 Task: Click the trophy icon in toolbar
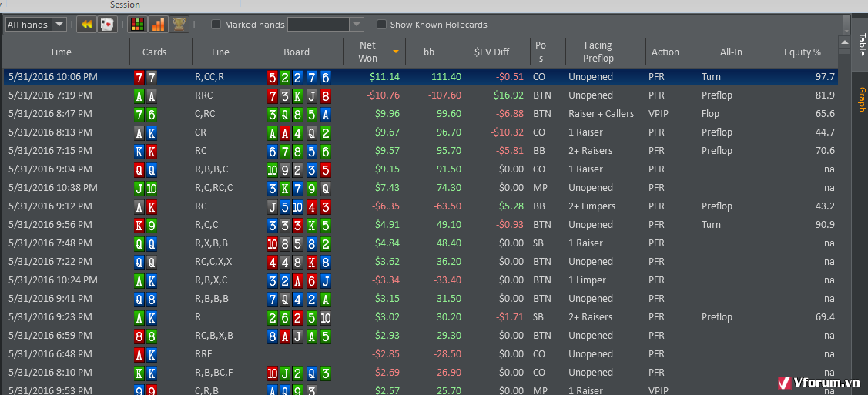179,25
